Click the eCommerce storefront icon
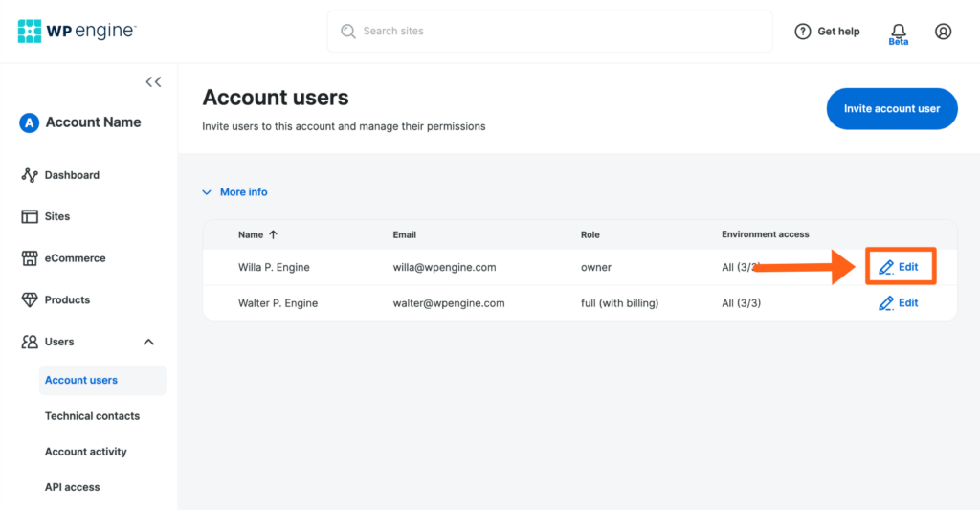This screenshot has width=980, height=510. (30, 258)
